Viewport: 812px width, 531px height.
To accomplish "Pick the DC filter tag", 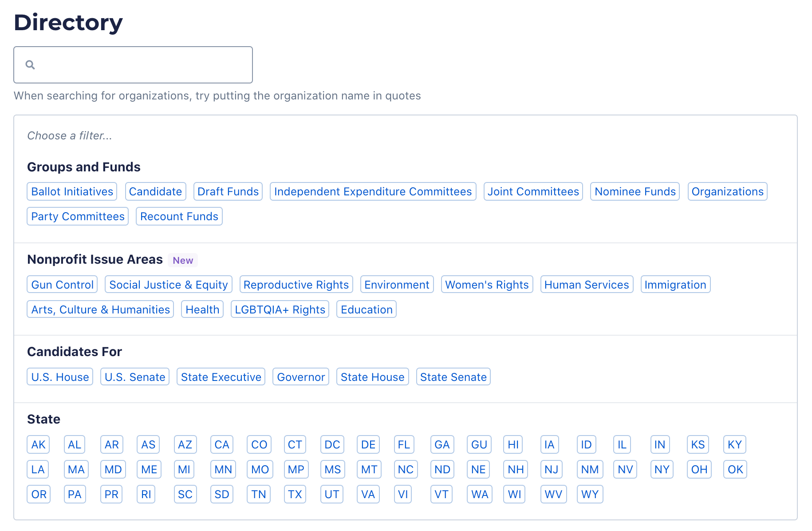I will 332,444.
